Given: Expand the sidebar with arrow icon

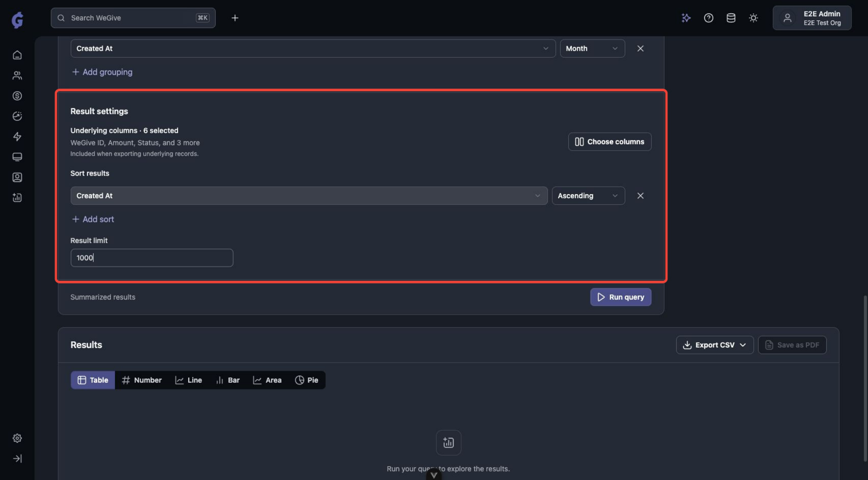Looking at the screenshot, I should click(x=17, y=459).
